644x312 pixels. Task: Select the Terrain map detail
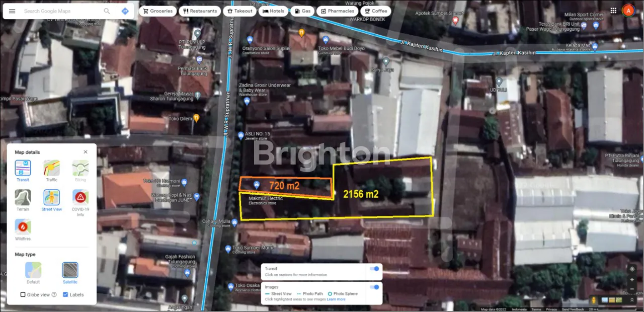click(x=23, y=198)
